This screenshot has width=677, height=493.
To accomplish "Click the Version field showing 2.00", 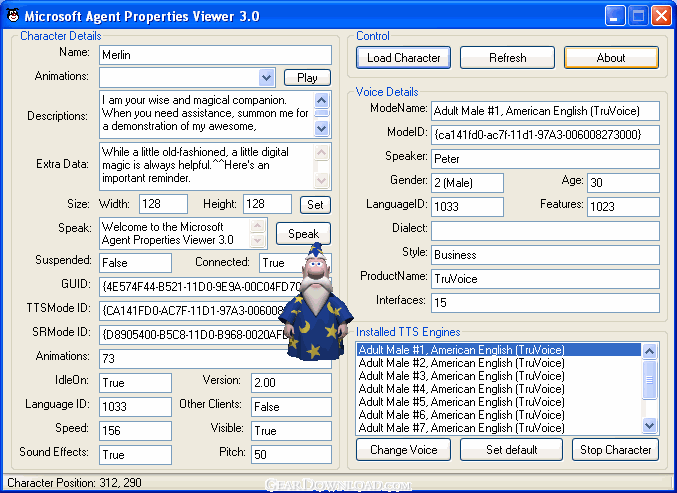I will coord(291,383).
